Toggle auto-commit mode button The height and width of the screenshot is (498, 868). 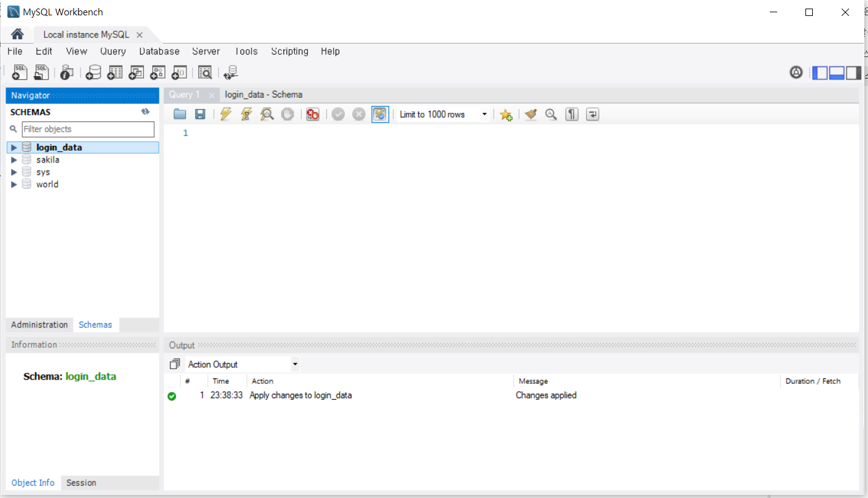[x=380, y=114]
